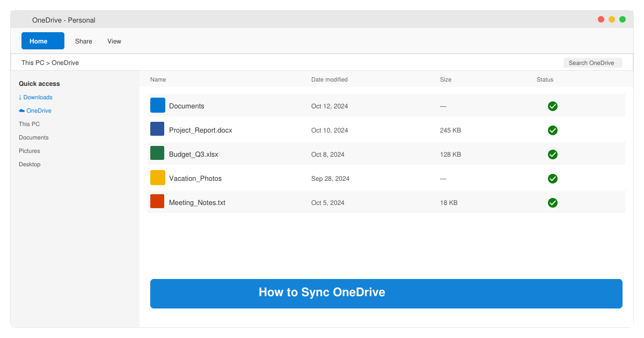Sort by the Status column header
The image size is (644, 338).
pyautogui.click(x=545, y=79)
